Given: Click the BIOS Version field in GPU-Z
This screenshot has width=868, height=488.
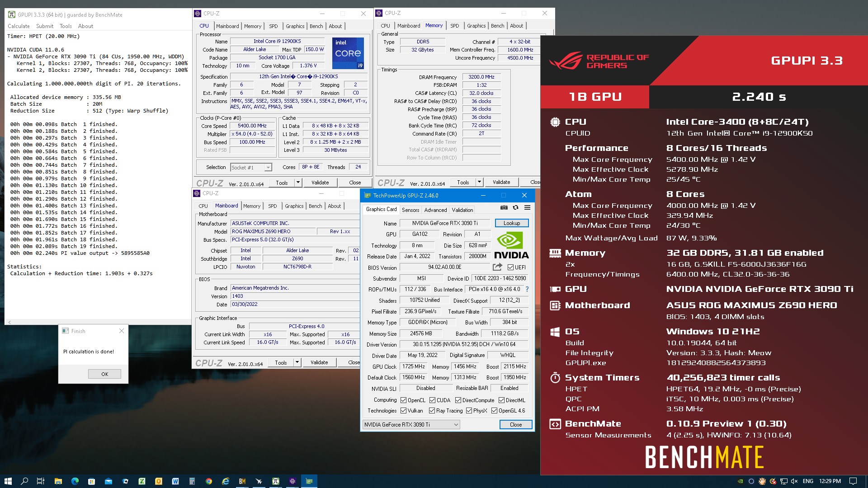Looking at the screenshot, I should (x=444, y=267).
